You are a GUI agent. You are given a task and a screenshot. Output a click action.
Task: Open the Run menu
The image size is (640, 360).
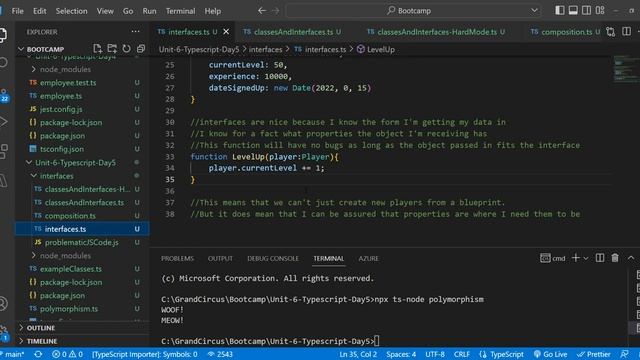pyautogui.click(x=149, y=11)
